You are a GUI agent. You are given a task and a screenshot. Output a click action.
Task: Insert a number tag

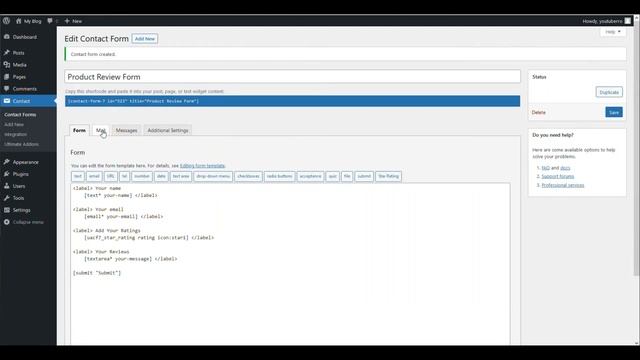142,176
